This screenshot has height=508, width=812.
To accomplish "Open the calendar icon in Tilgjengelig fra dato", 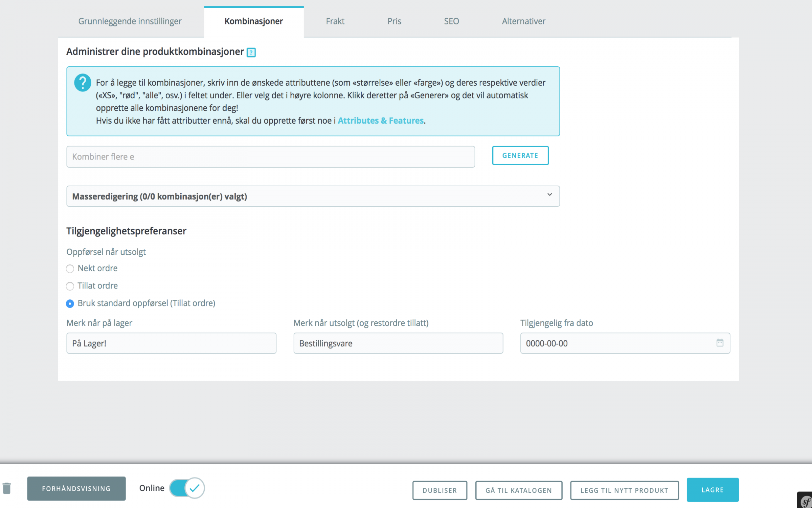I will [720, 343].
